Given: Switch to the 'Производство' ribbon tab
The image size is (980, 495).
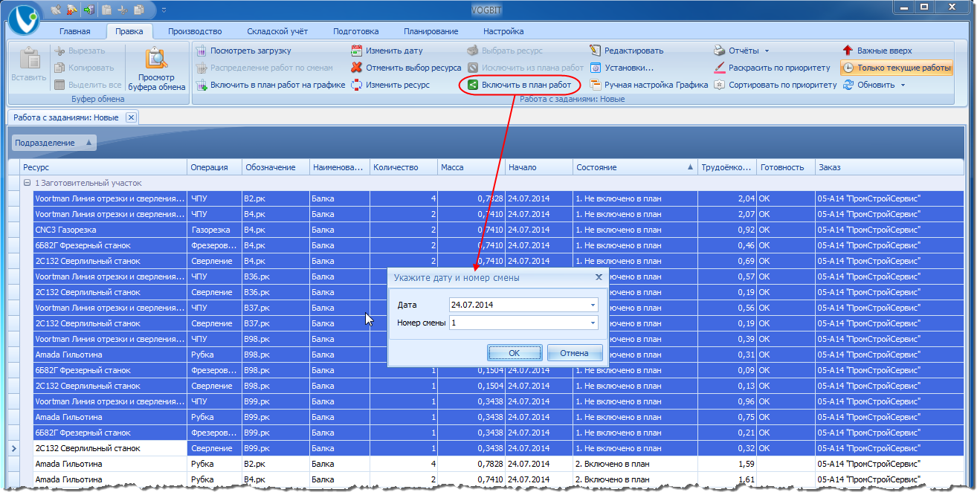Looking at the screenshot, I should point(195,31).
